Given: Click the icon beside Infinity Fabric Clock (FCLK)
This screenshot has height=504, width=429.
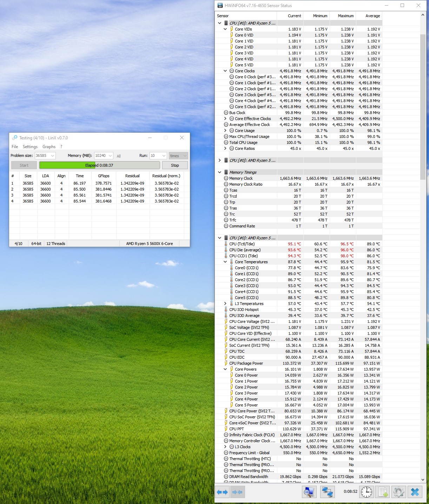Looking at the screenshot, I should 226,435.
